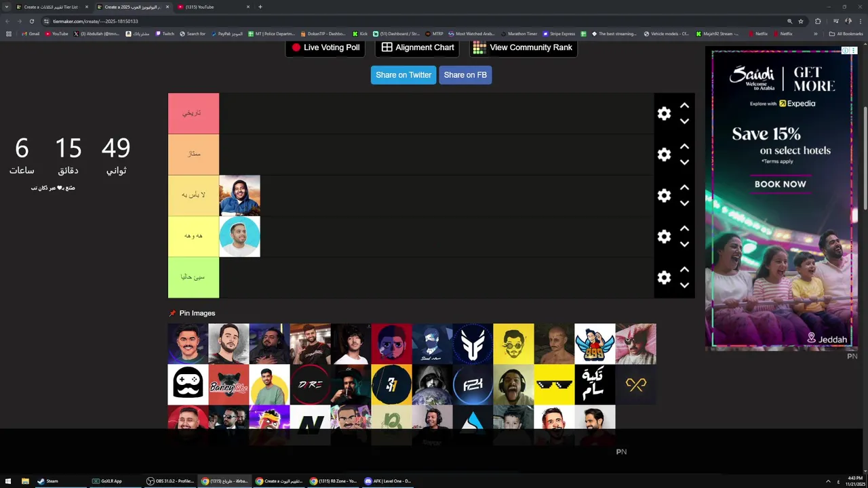Image resolution: width=868 pixels, height=488 pixels.
Task: Switch to the YouTube (1315) browser tab
Action: coord(214,7)
